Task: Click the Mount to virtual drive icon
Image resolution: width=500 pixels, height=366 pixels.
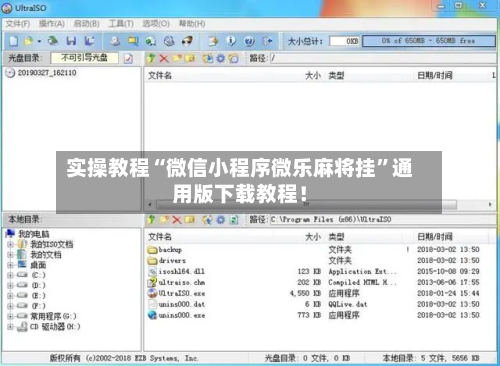Action: 169,41
